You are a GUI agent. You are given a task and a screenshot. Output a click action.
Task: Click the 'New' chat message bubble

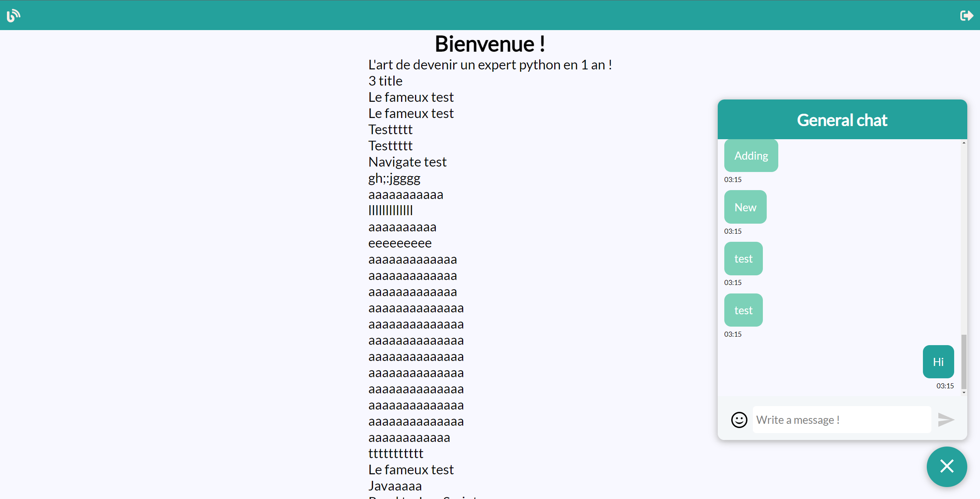coord(745,207)
